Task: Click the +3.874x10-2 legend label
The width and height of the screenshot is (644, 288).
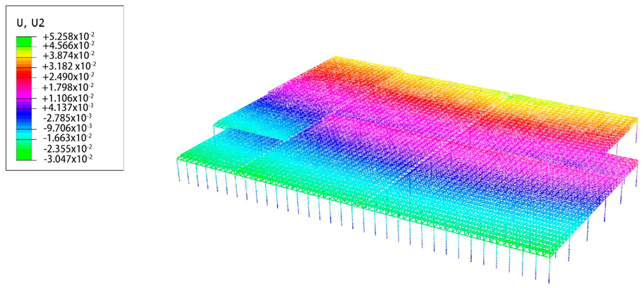Action: 69,55
